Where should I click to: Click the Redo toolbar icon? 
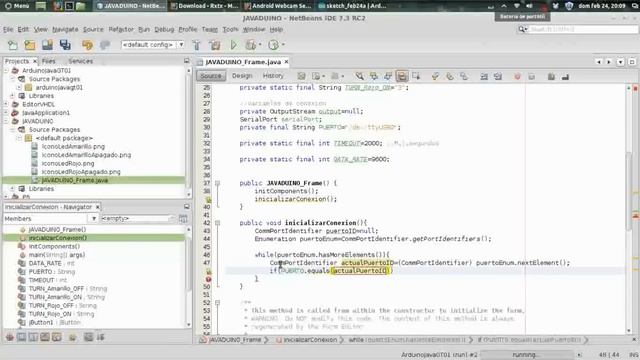coord(104,45)
